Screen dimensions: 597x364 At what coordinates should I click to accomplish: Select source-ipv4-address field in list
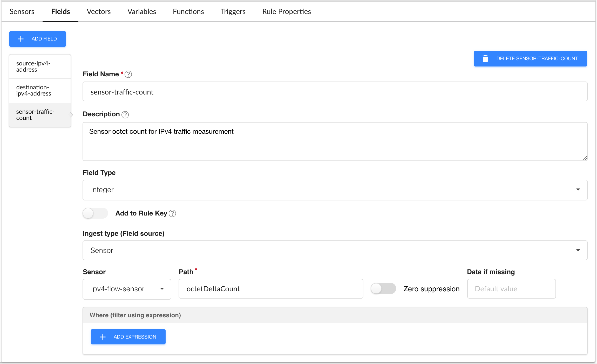(40, 66)
